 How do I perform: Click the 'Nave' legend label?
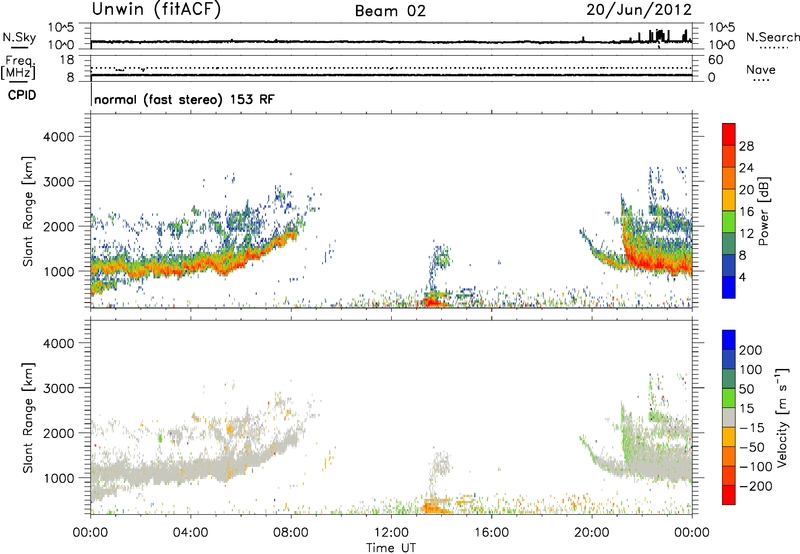coord(761,70)
